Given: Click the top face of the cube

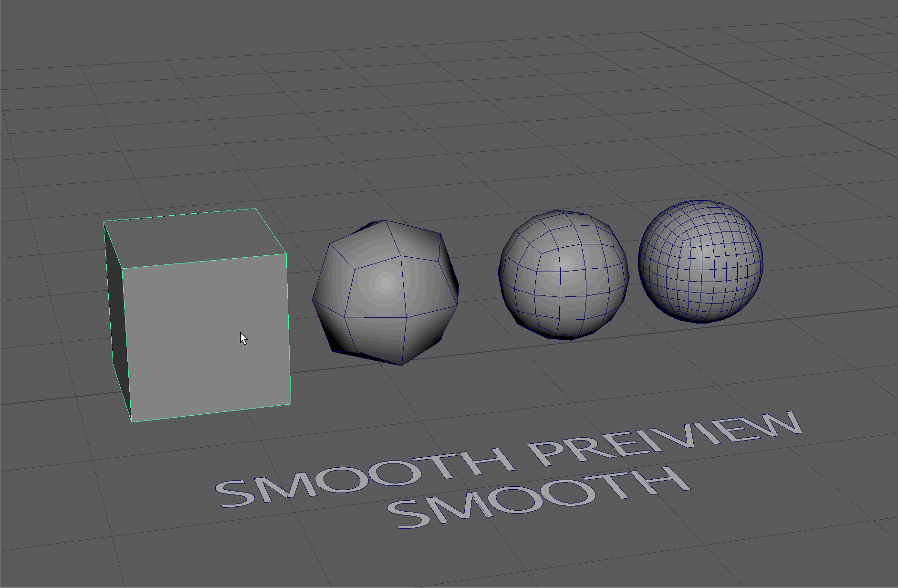Looking at the screenshot, I should [x=196, y=237].
